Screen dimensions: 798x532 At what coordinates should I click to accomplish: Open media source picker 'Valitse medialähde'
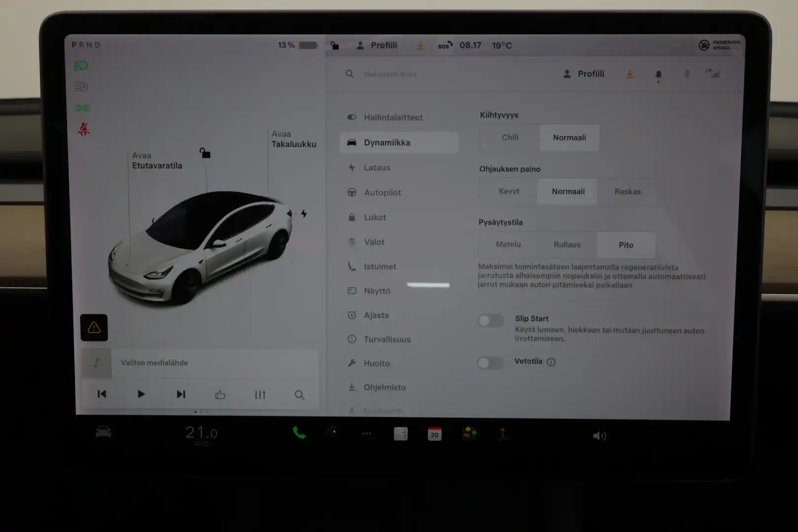154,363
